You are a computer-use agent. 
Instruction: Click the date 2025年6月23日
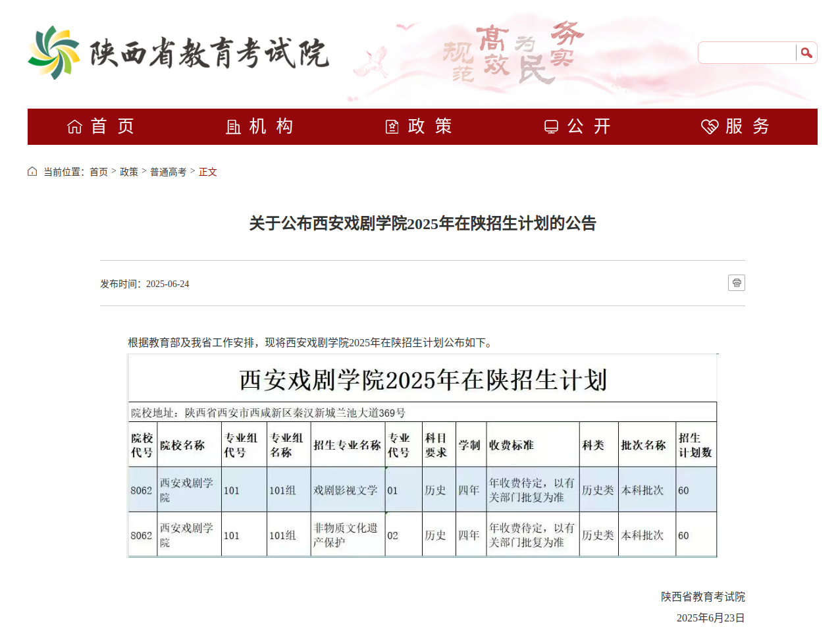point(711,618)
